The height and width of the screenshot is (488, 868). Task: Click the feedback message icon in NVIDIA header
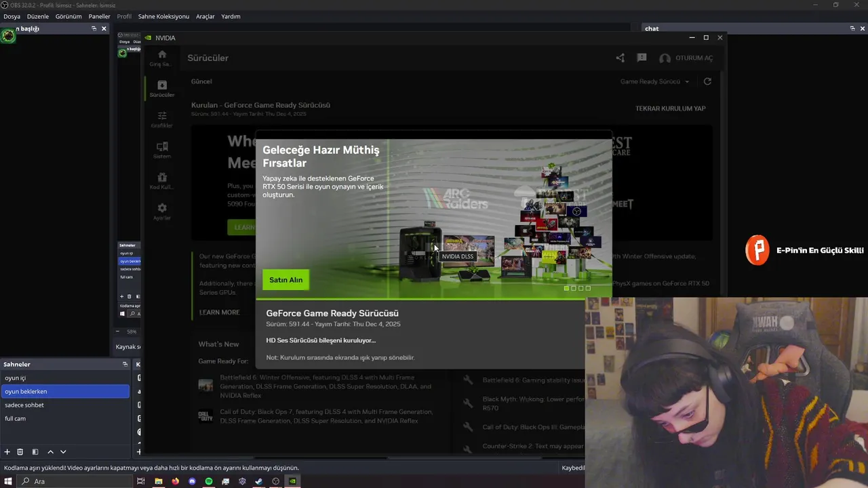(x=642, y=58)
